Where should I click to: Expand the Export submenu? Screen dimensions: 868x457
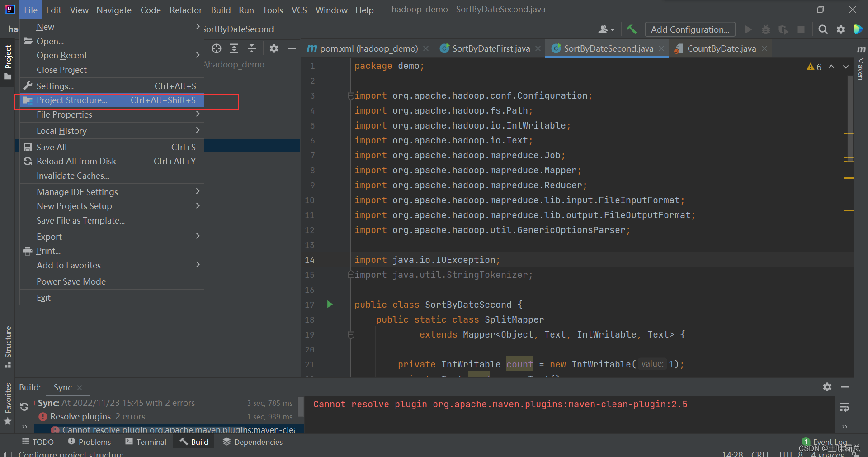[x=112, y=237]
